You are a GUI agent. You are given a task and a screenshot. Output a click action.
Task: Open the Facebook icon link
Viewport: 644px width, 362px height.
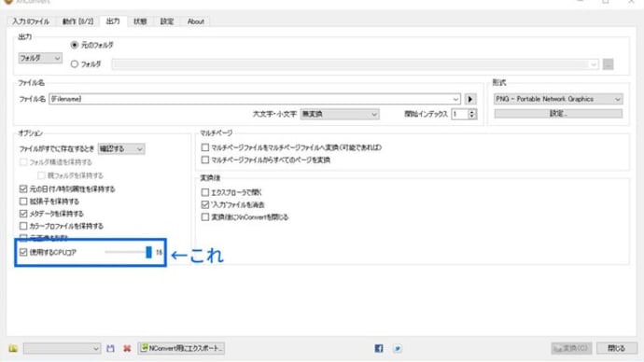pos(379,348)
